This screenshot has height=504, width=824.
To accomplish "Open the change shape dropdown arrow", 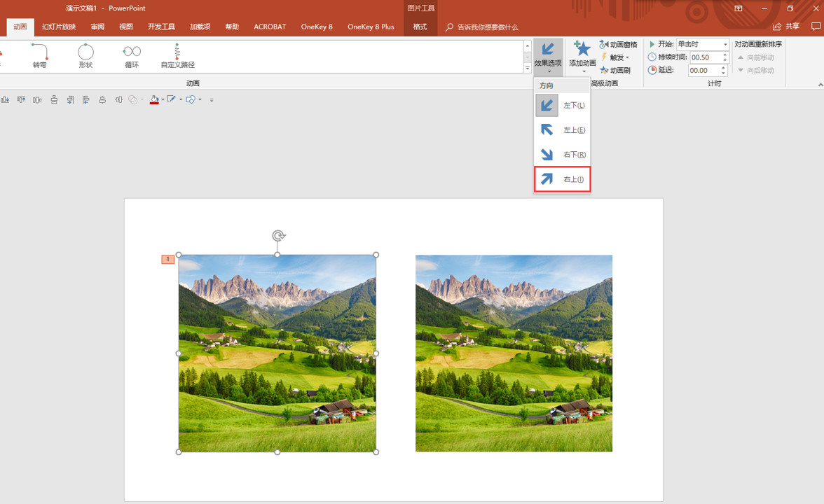I will pyautogui.click(x=200, y=99).
